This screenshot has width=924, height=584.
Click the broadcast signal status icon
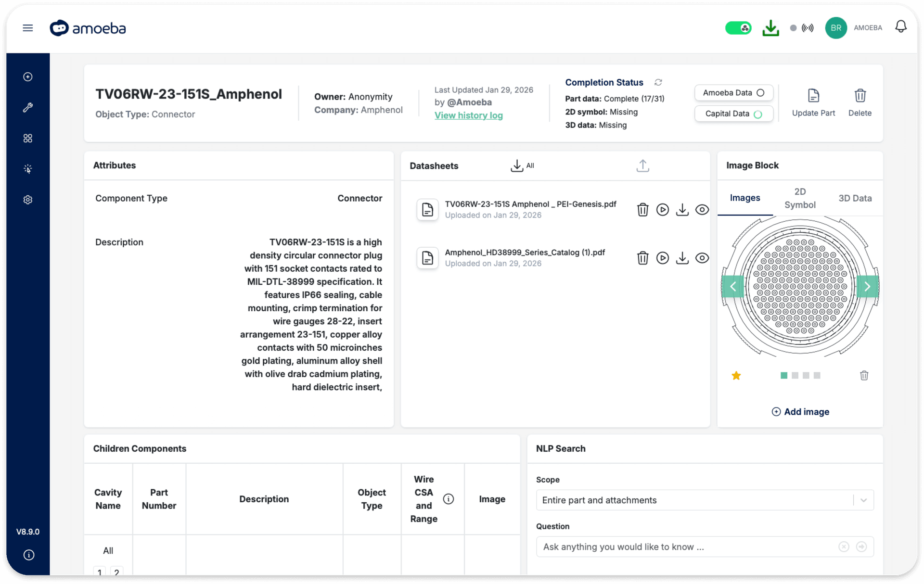pos(808,28)
